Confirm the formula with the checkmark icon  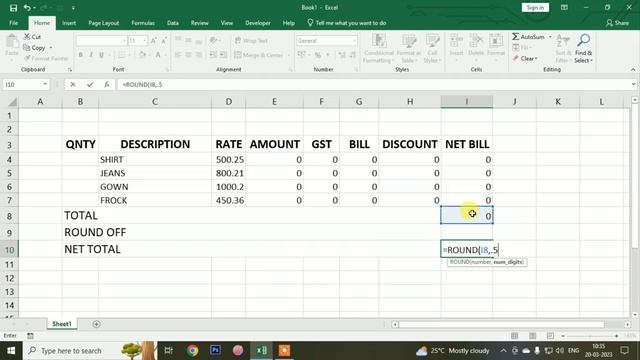point(90,84)
